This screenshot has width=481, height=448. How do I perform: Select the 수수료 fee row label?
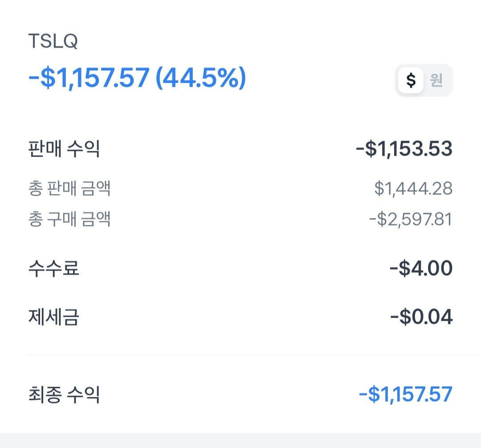(54, 268)
